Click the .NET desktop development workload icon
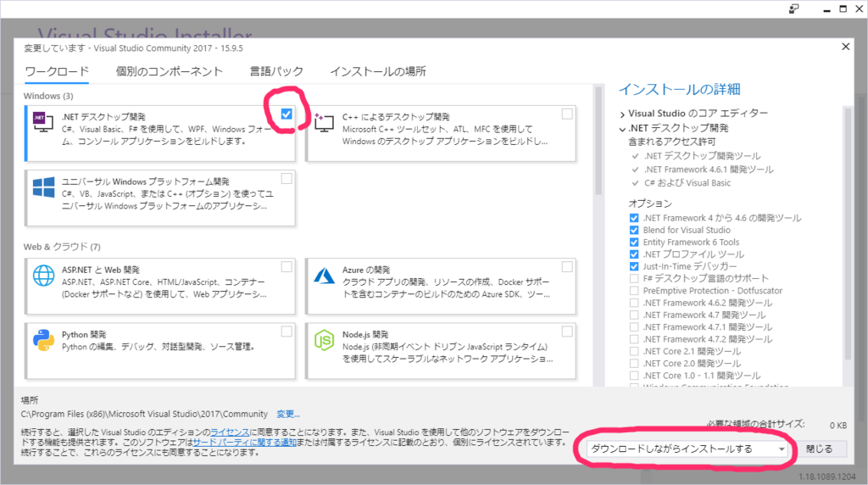This screenshot has width=868, height=485. [x=42, y=121]
